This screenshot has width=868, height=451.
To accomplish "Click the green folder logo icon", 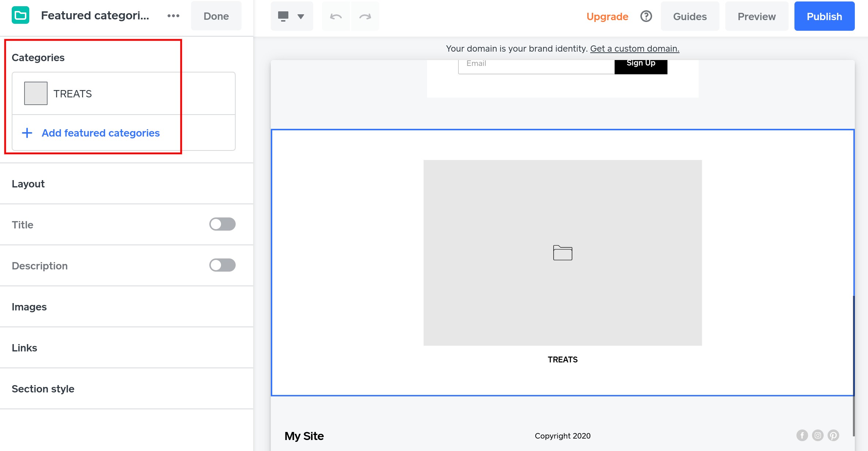I will click(x=20, y=16).
